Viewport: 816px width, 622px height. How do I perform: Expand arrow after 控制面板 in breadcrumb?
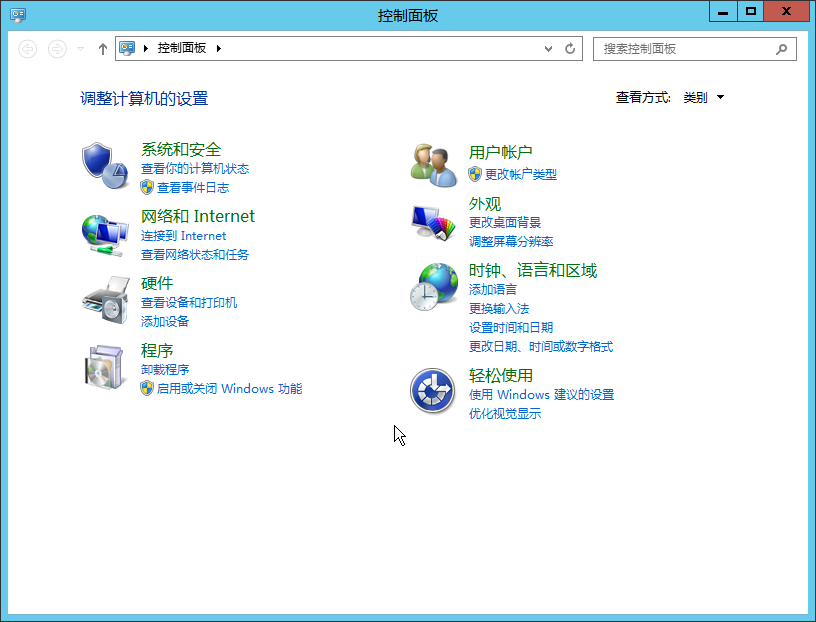pyautogui.click(x=219, y=48)
